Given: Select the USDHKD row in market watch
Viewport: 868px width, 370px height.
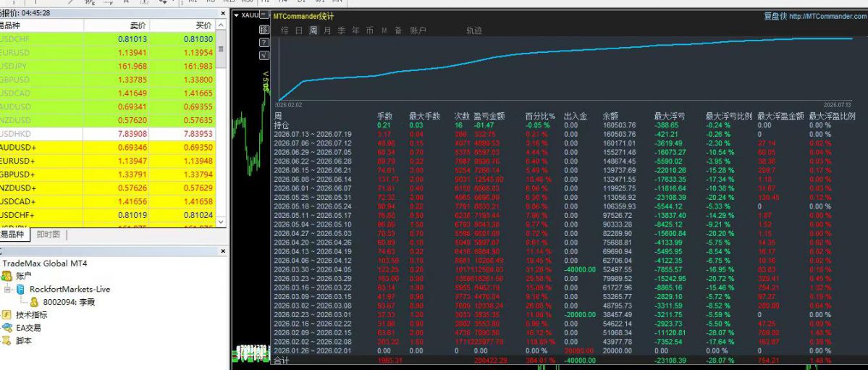Looking at the screenshot, I should [x=107, y=134].
